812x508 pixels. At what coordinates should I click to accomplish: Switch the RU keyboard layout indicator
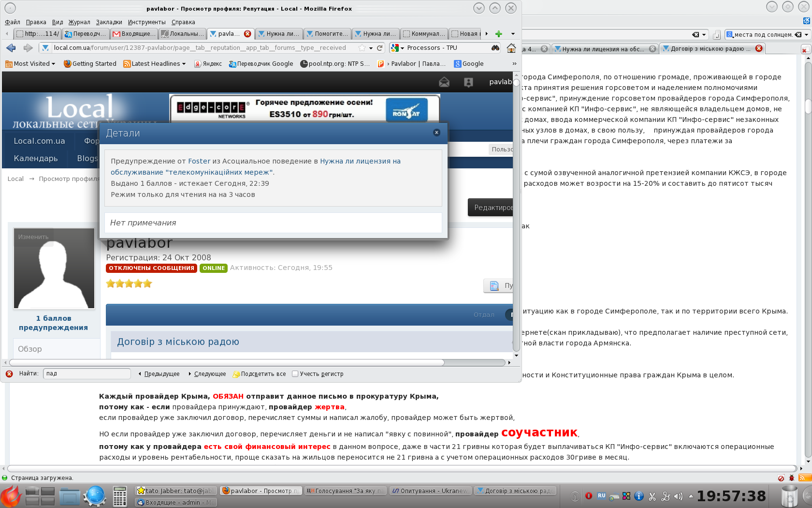pyautogui.click(x=601, y=496)
